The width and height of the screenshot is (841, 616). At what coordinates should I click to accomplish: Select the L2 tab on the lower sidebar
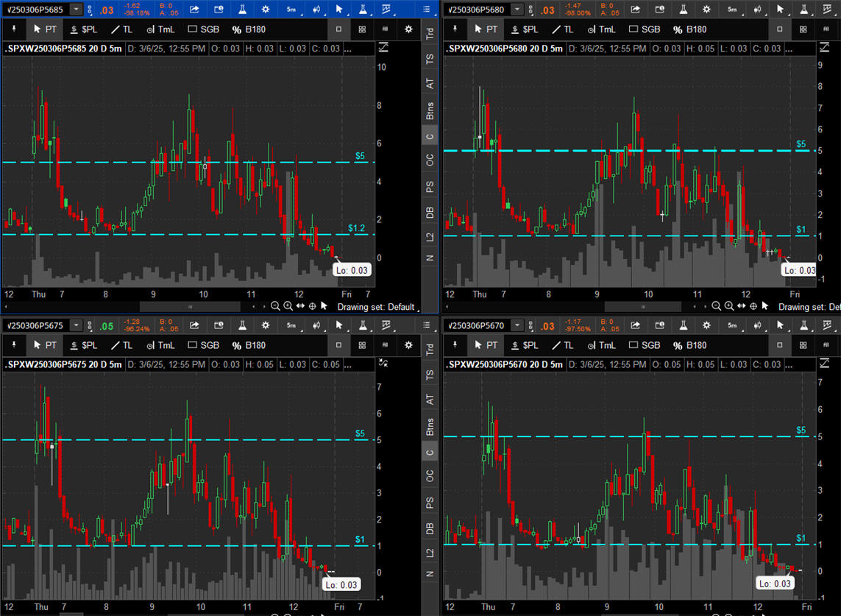(430, 553)
